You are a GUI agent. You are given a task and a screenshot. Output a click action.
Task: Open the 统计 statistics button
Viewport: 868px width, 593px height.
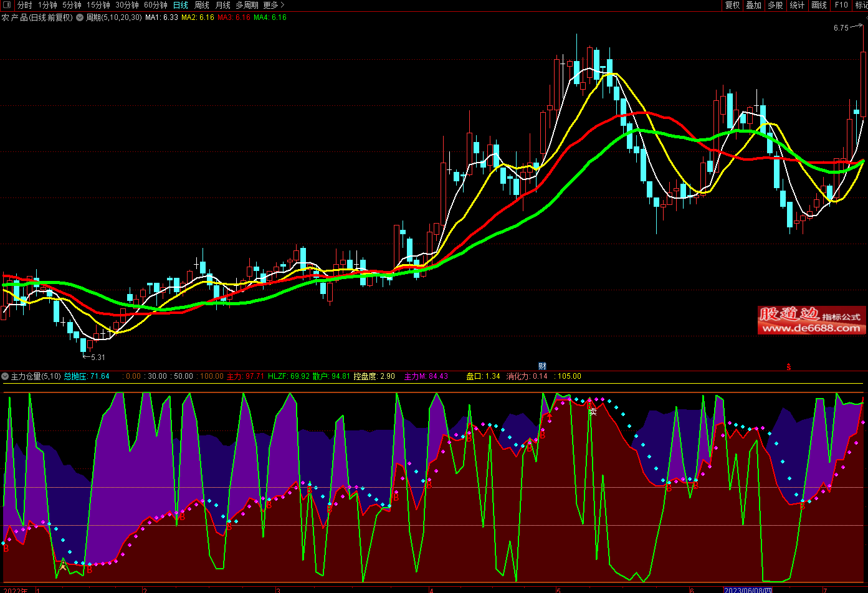tap(797, 5)
